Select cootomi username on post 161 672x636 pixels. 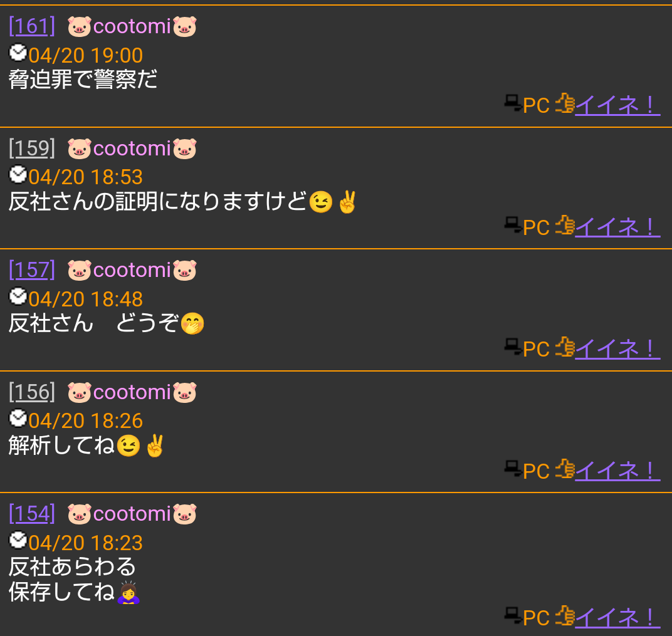(132, 26)
